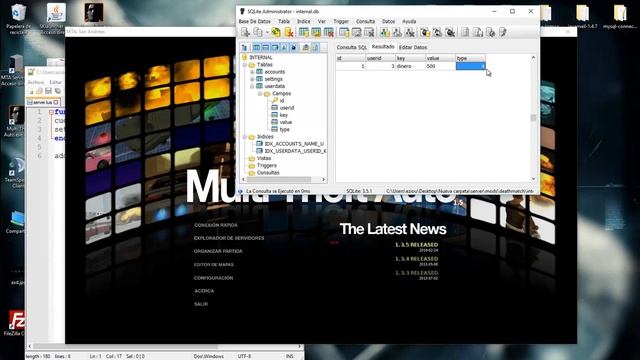
Task: Select the Consultas folder in tree
Action: click(268, 173)
